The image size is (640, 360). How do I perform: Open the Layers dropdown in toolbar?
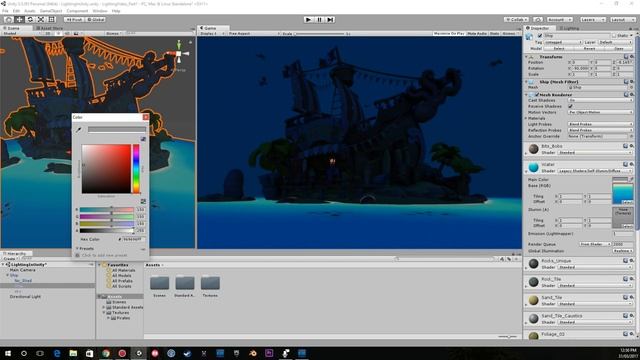tap(593, 19)
